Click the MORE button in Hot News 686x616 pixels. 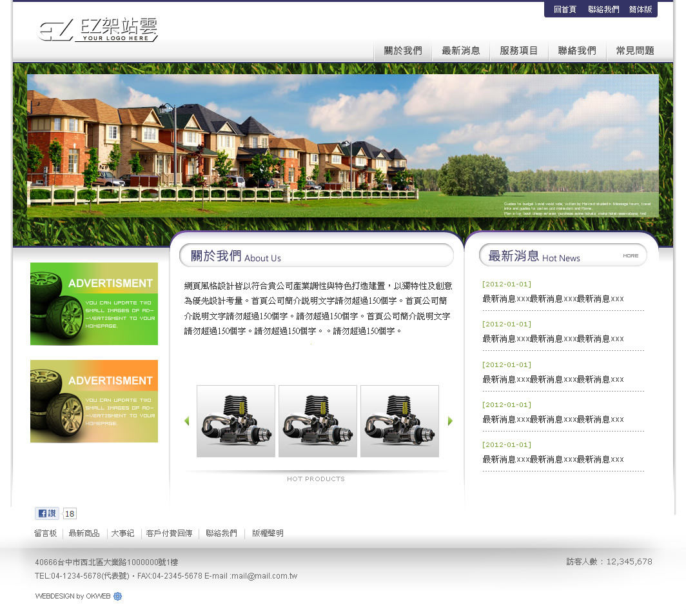pyautogui.click(x=631, y=256)
